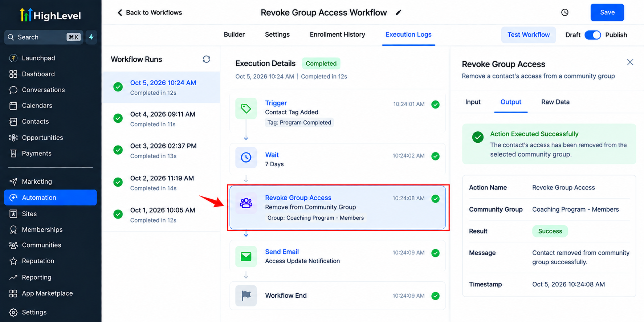This screenshot has height=322, width=644.
Task: Click the Tag: Program Completed chip
Action: pyautogui.click(x=299, y=123)
